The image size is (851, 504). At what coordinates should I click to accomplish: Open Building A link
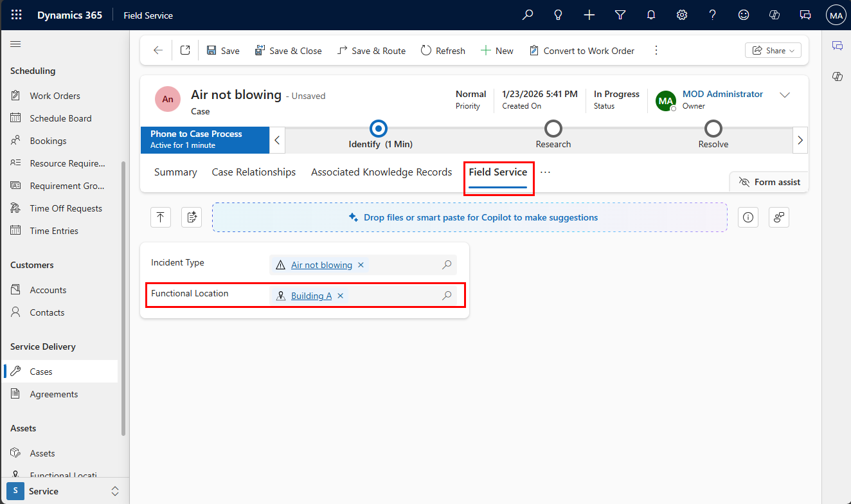tap(311, 296)
